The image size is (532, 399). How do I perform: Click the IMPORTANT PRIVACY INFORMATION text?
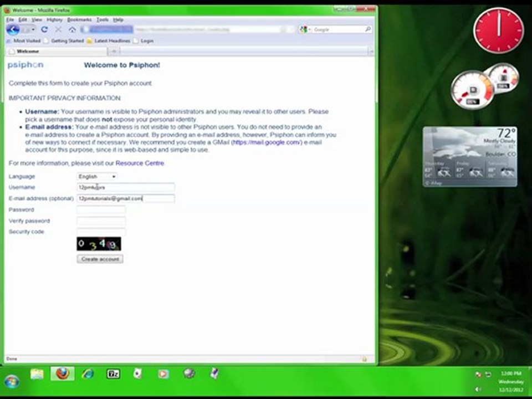(x=65, y=98)
